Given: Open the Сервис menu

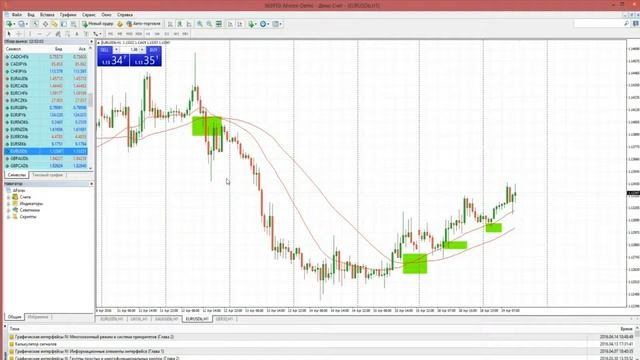Looking at the screenshot, I should click(x=89, y=15).
